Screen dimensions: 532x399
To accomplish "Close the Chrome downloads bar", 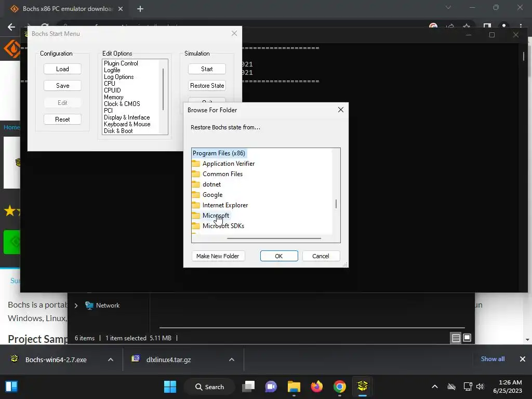I will point(523,359).
